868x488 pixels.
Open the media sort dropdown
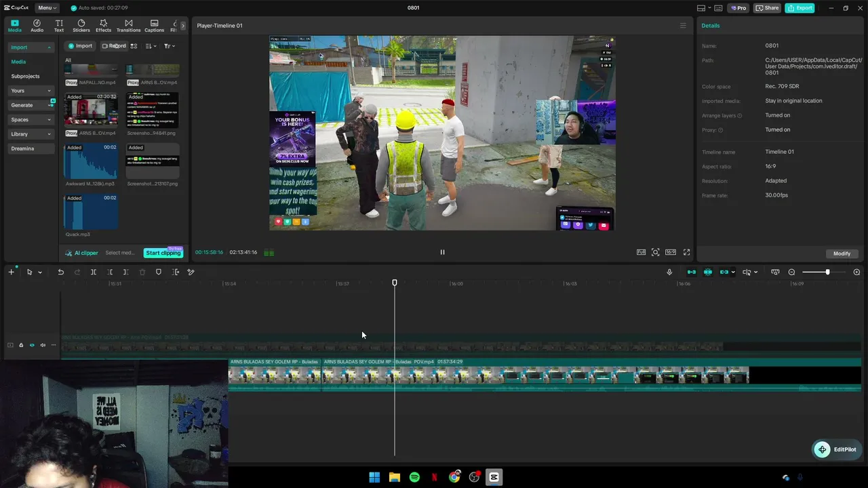pos(151,46)
